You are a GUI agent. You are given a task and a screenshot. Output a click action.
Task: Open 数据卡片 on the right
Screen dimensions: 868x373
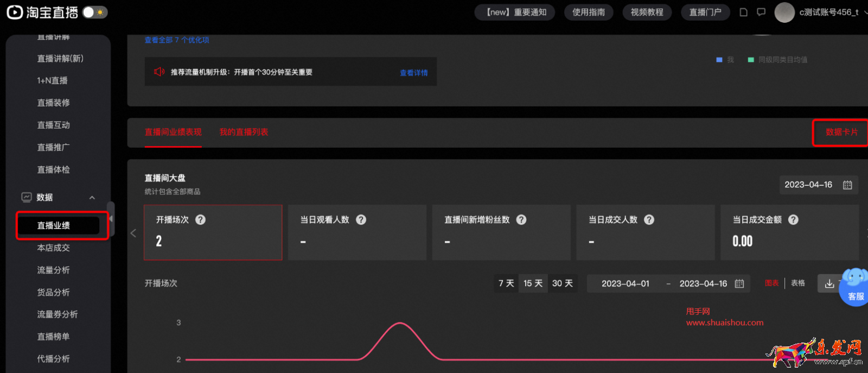841,132
